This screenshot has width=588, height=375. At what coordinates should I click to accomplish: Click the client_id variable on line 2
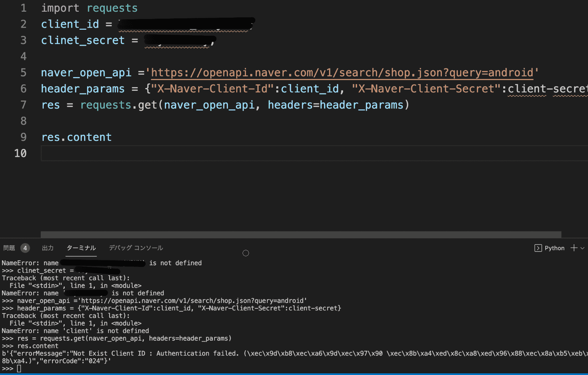pyautogui.click(x=70, y=24)
